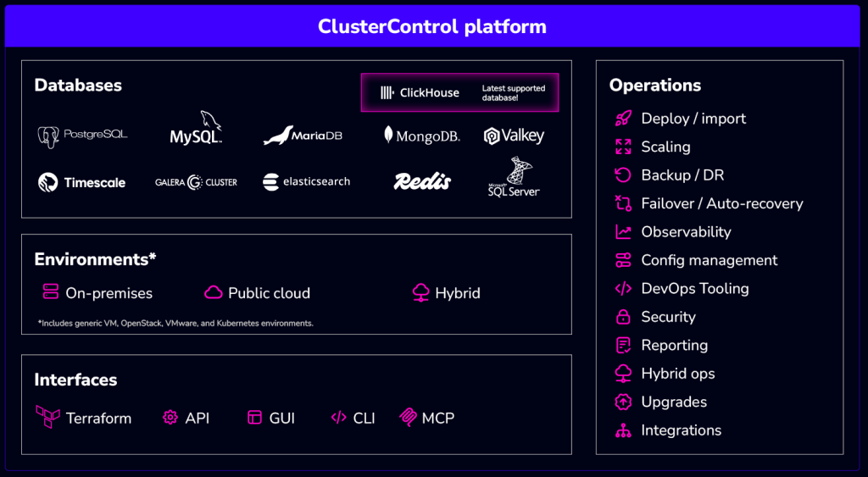Click the Hybrid cloud icon under Environments
The height and width of the screenshot is (477, 868).
tap(420, 292)
